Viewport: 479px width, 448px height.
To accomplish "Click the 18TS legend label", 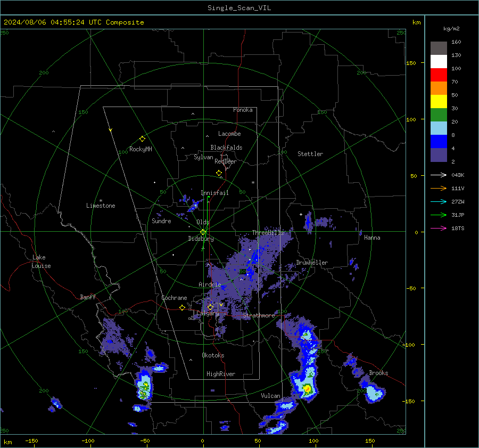I will 458,228.
